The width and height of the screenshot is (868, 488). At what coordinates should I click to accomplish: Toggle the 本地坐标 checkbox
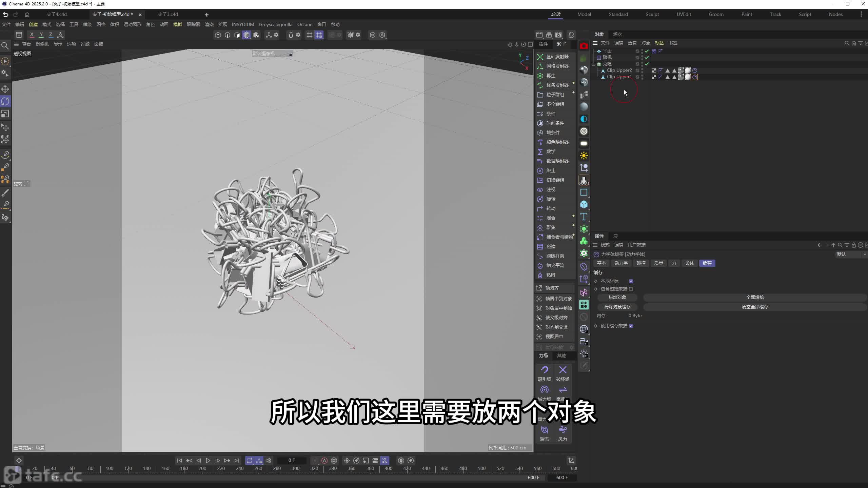[x=631, y=281]
